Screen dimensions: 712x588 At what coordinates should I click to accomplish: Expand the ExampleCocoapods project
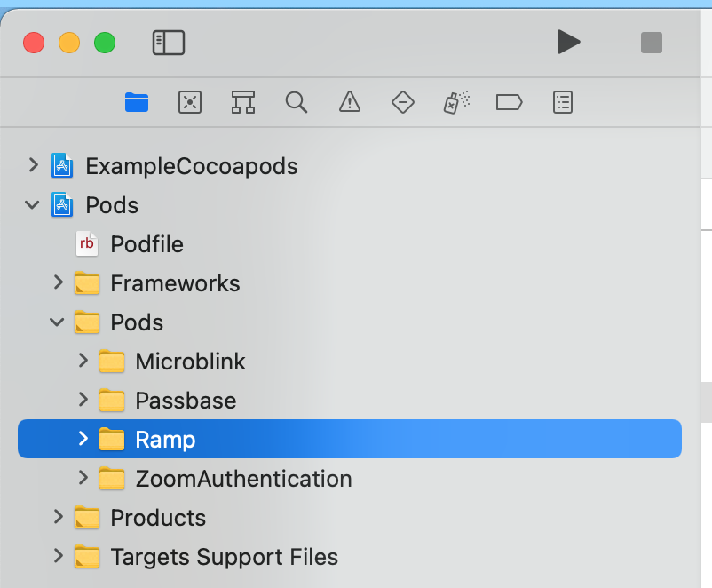tap(33, 165)
